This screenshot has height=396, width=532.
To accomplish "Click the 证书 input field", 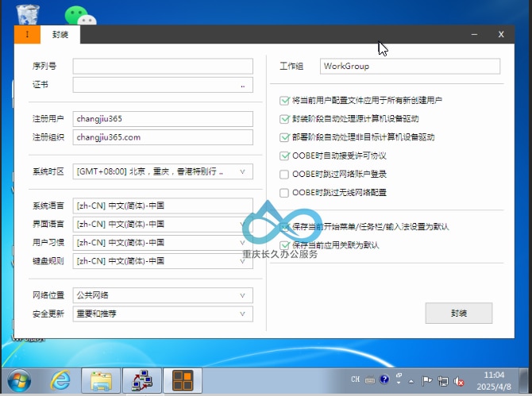I will [163, 85].
